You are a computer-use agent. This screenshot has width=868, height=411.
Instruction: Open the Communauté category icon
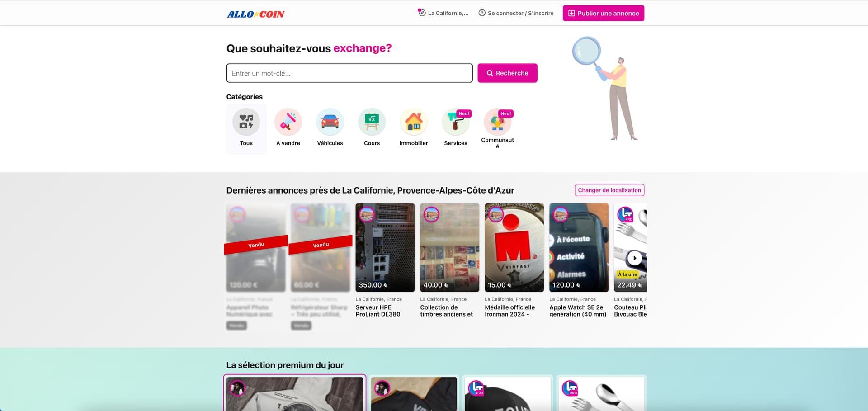(x=497, y=122)
